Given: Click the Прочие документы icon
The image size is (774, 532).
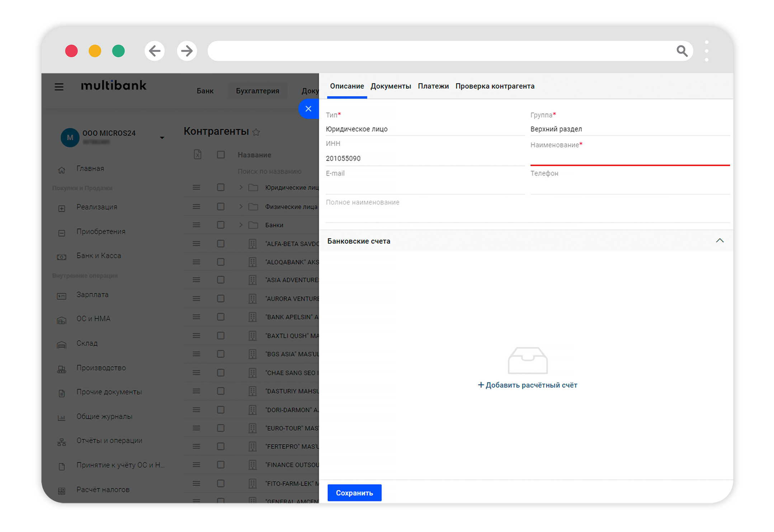Looking at the screenshot, I should tap(62, 393).
